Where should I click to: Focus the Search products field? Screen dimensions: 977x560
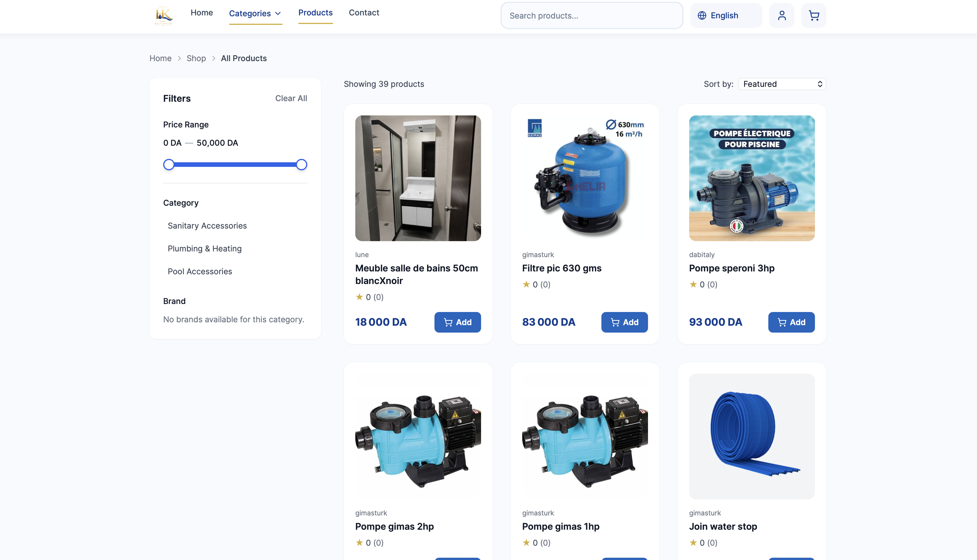(592, 15)
